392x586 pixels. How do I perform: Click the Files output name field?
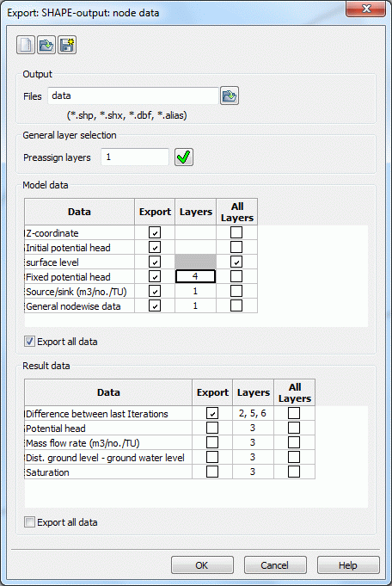[x=133, y=96]
